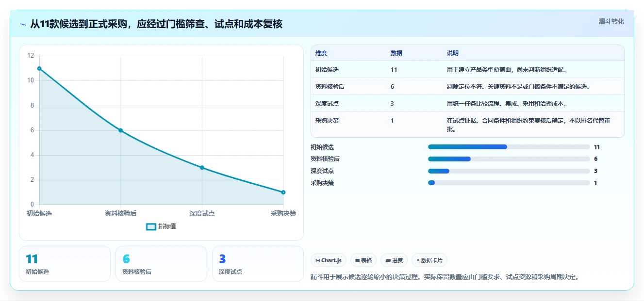Viewport: 644px width, 301px height.
Task: Click the description starting 用统一任务比较流程
Action: [507, 104]
